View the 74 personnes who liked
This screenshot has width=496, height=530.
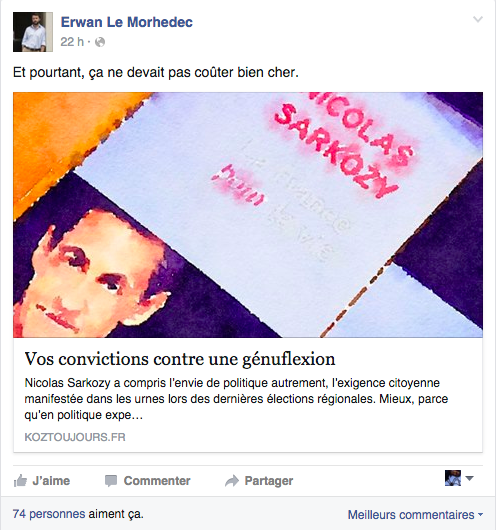[49, 514]
